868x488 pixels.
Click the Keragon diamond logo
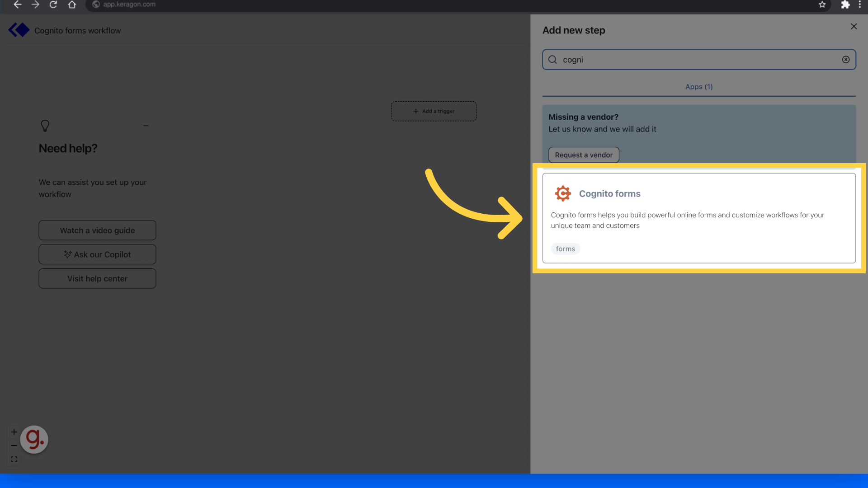pyautogui.click(x=19, y=30)
